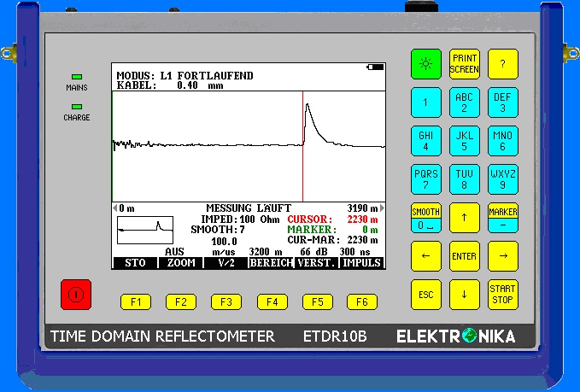Click the up arrow key
The height and width of the screenshot is (392, 580).
point(464,218)
